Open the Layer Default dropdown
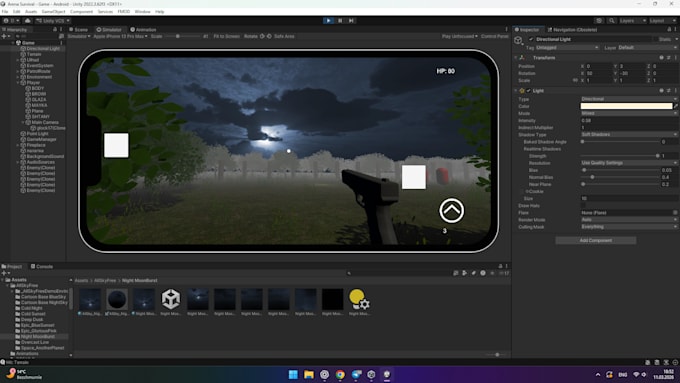 647,47
